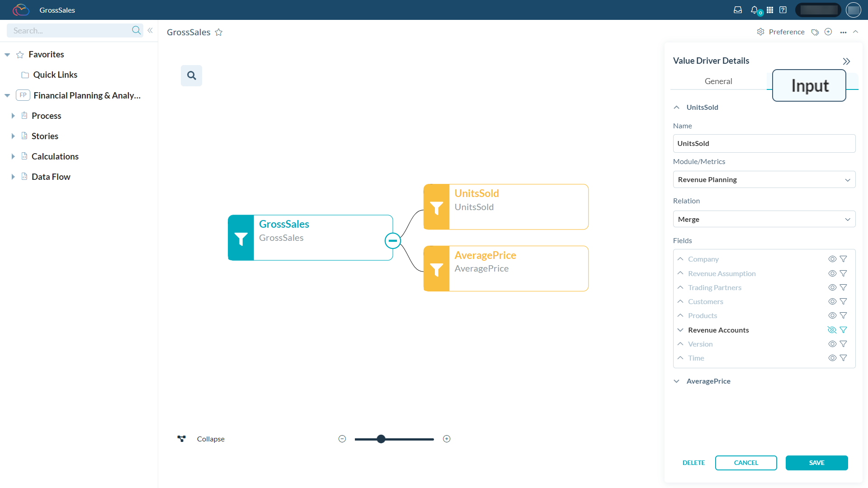The image size is (868, 488).
Task: Toggle the visibility eye for the Company field
Action: tap(832, 259)
